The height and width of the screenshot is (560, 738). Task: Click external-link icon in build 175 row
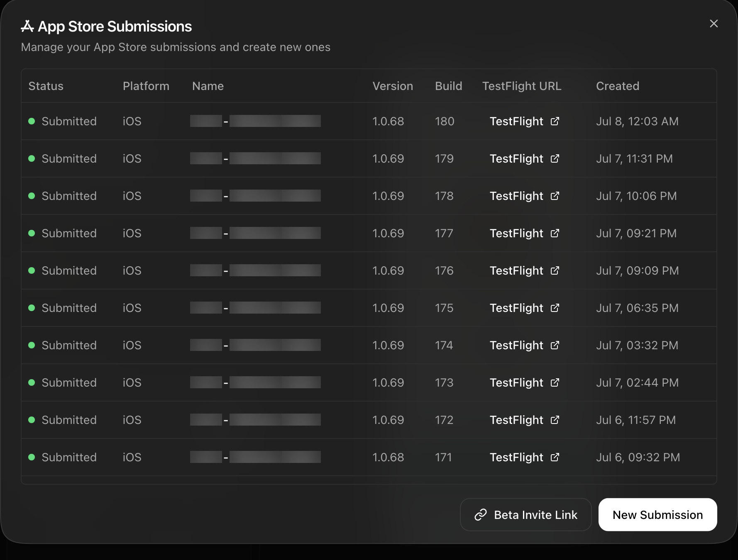(x=555, y=308)
